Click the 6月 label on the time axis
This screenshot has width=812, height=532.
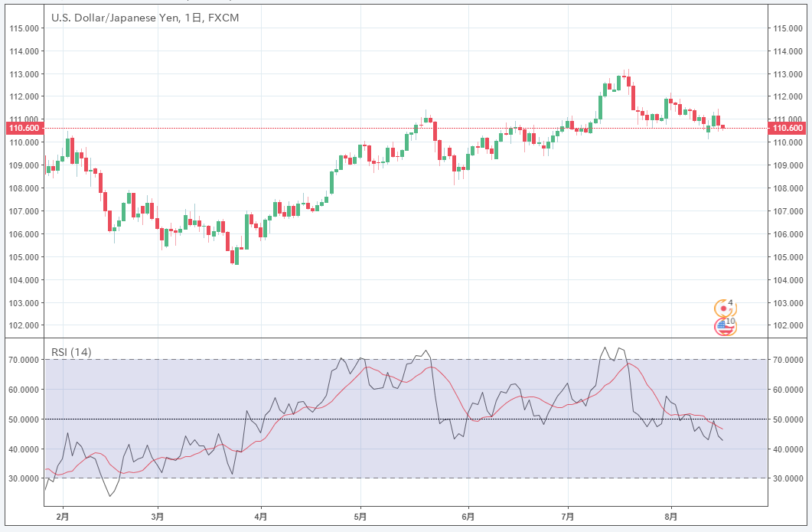click(x=468, y=517)
